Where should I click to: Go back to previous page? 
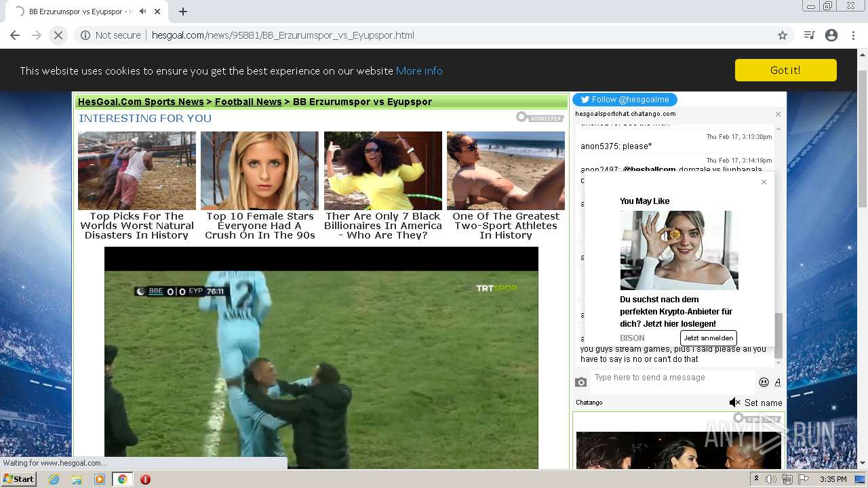(x=15, y=35)
